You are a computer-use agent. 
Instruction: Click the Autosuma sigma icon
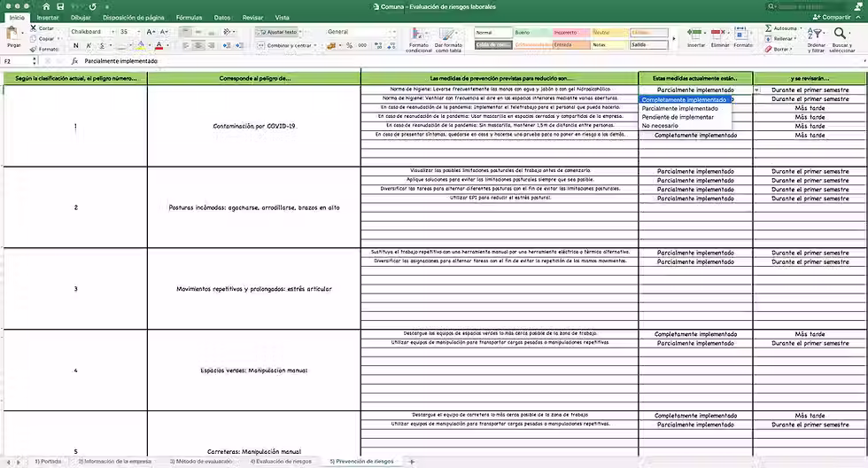[x=769, y=27]
